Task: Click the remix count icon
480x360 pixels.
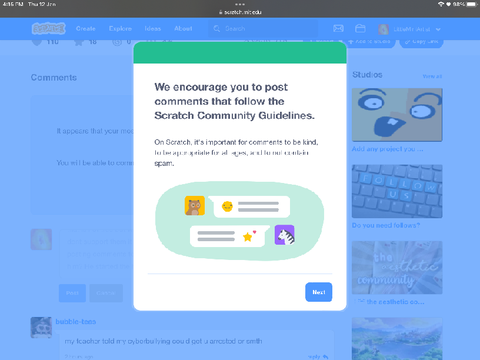Action: click(117, 42)
